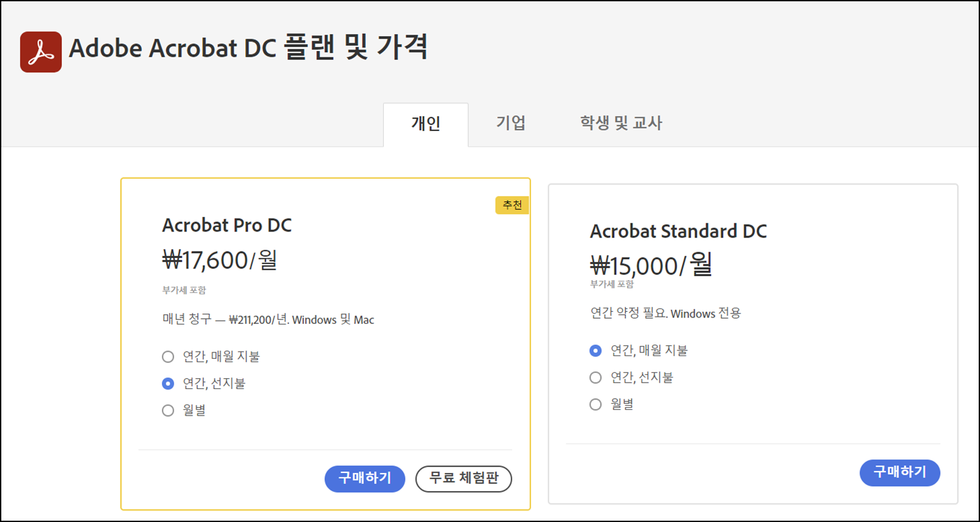Switch to the 기업 tab
980x522 pixels.
[x=512, y=123]
